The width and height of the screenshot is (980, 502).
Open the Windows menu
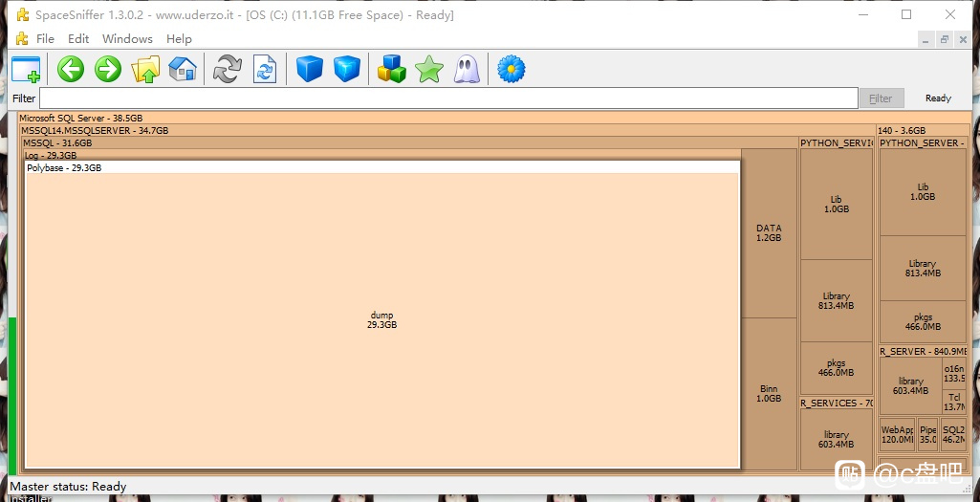coord(127,39)
